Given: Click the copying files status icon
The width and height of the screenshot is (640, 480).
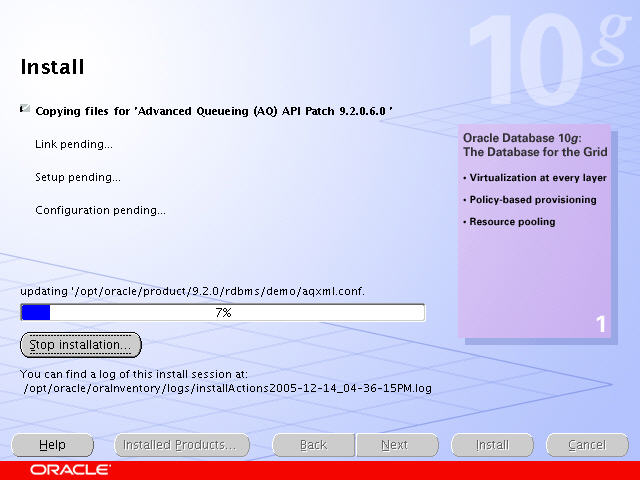Looking at the screenshot, I should pos(25,109).
